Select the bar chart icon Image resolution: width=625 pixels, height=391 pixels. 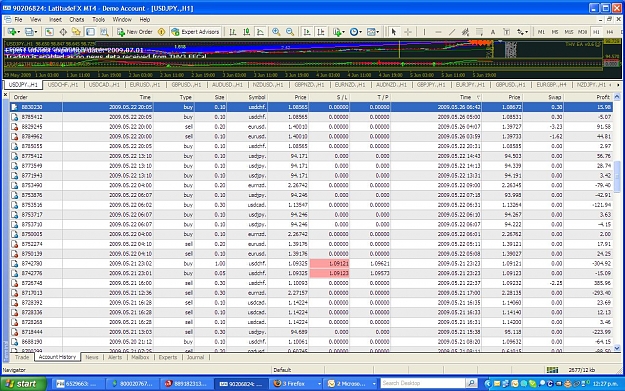pyautogui.click(x=233, y=32)
